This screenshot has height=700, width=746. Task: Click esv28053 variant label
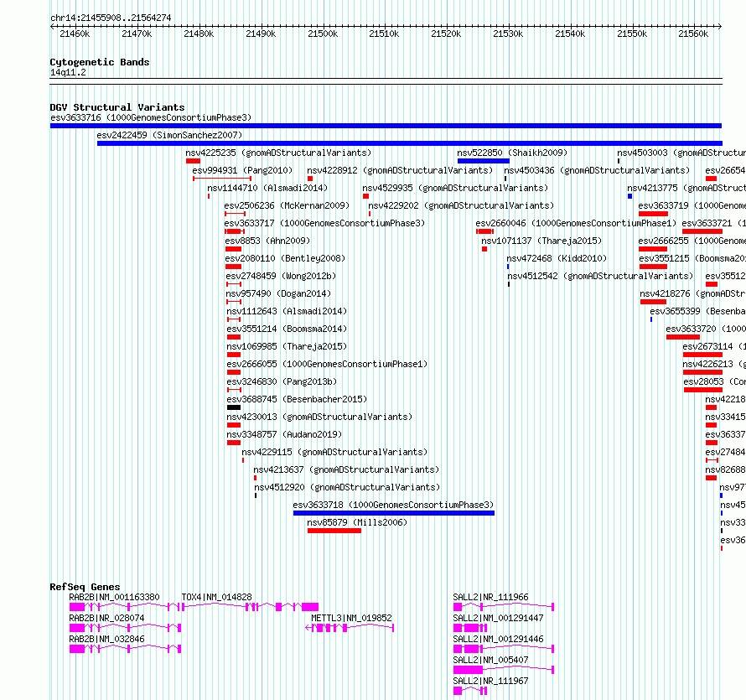[715, 381]
